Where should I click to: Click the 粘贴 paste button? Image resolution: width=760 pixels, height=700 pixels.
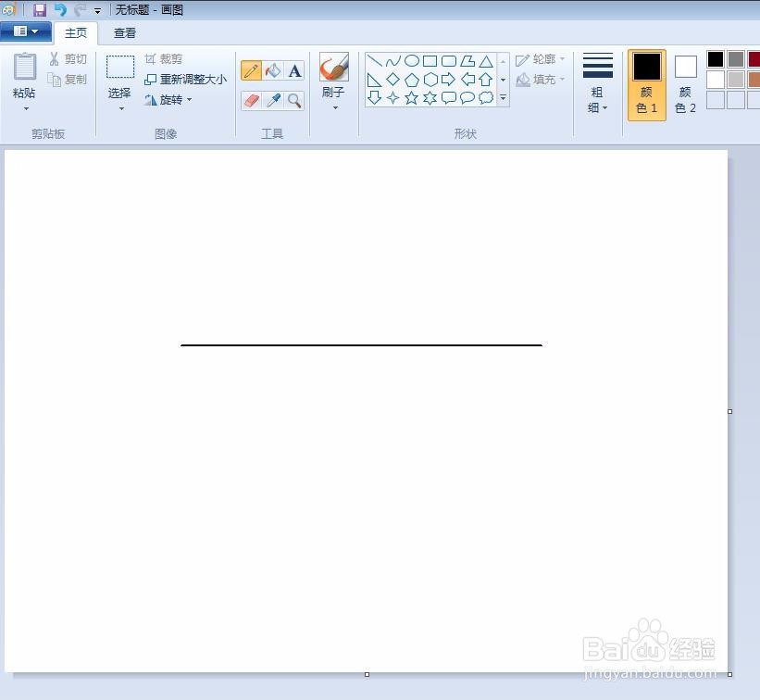pyautogui.click(x=24, y=75)
